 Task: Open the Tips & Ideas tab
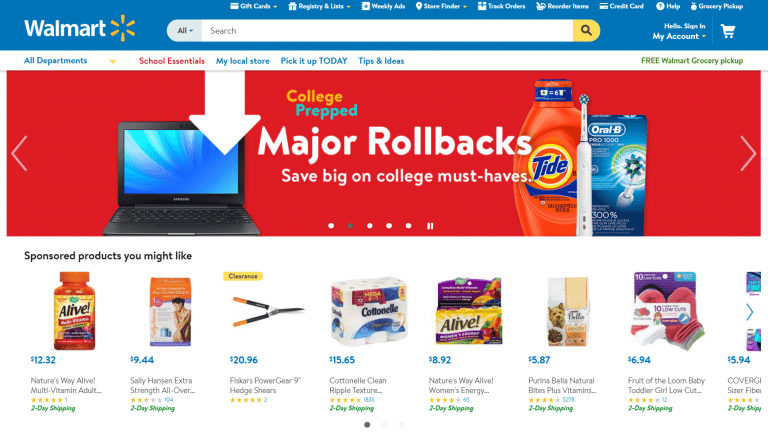[381, 61]
